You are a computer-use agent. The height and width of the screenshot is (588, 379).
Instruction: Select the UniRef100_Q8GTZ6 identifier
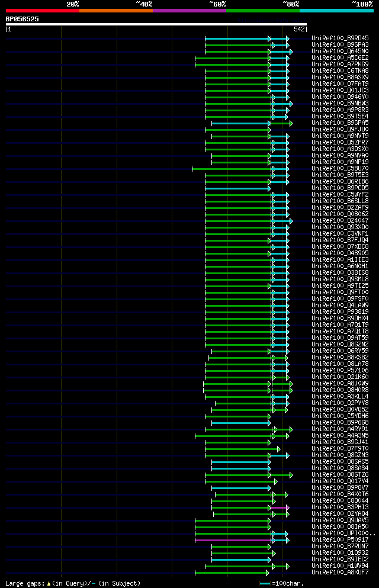coord(340,475)
